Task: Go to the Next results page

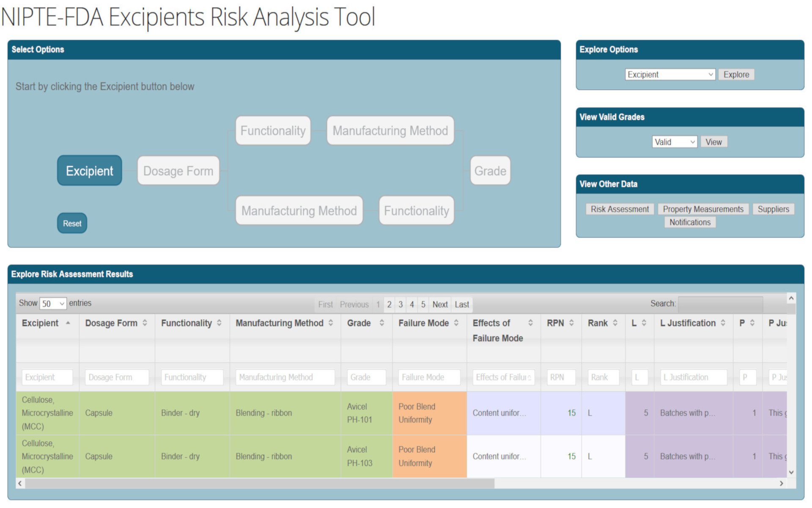Action: pos(440,304)
